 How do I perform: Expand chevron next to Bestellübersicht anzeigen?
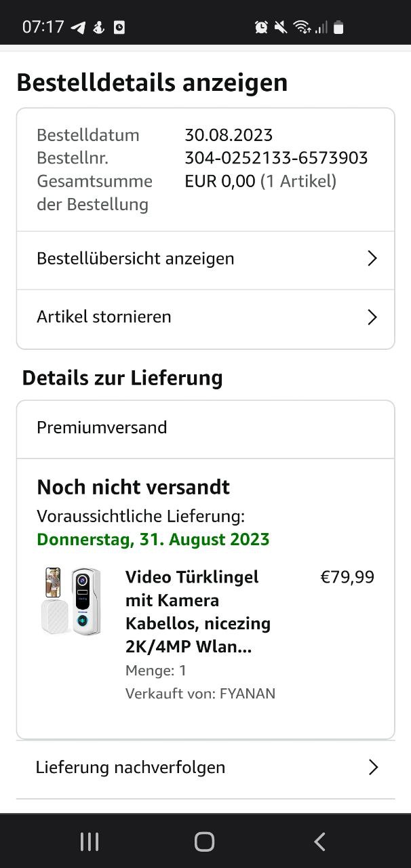click(x=372, y=258)
